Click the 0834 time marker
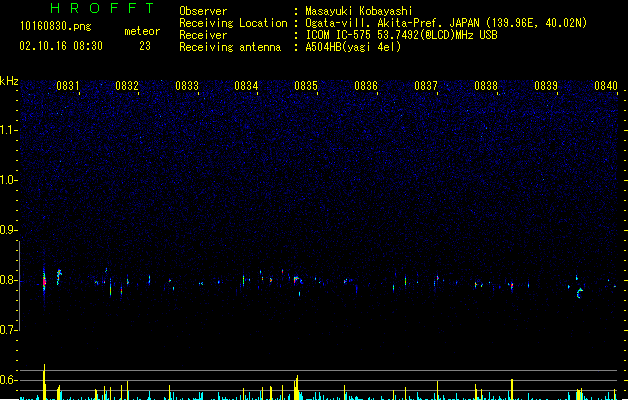This screenshot has height=400, width=629. (246, 86)
